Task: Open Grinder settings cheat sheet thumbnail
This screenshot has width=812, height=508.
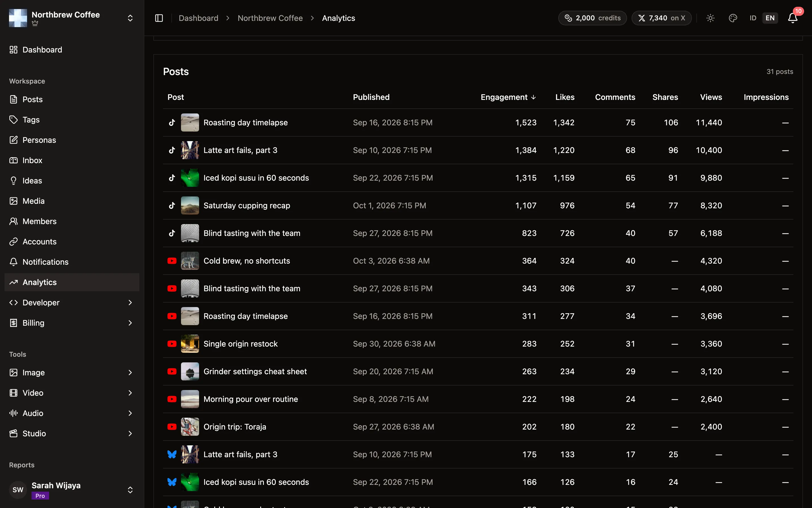Action: (x=190, y=372)
